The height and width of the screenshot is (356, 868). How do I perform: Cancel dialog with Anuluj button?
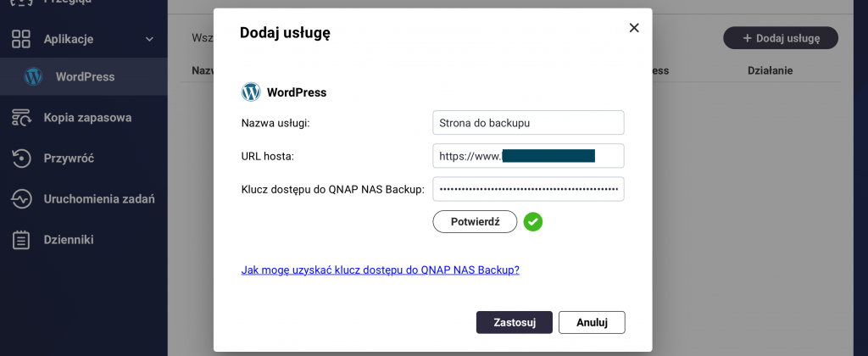(592, 322)
